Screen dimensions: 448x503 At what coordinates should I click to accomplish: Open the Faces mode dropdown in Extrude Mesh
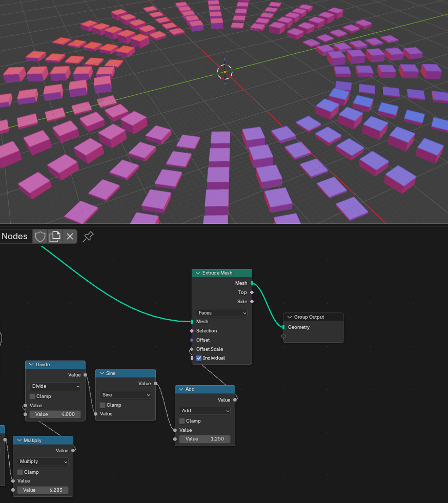(x=221, y=313)
